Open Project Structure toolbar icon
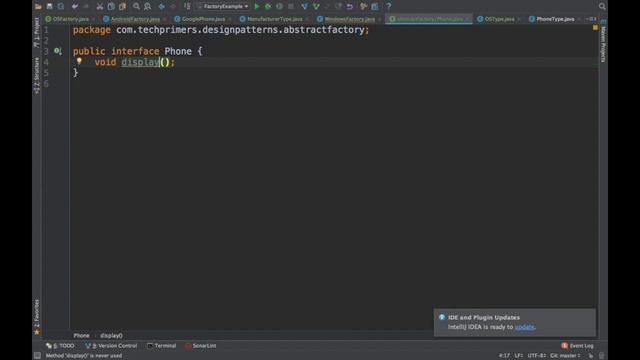The image size is (640, 360). [x=375, y=7]
